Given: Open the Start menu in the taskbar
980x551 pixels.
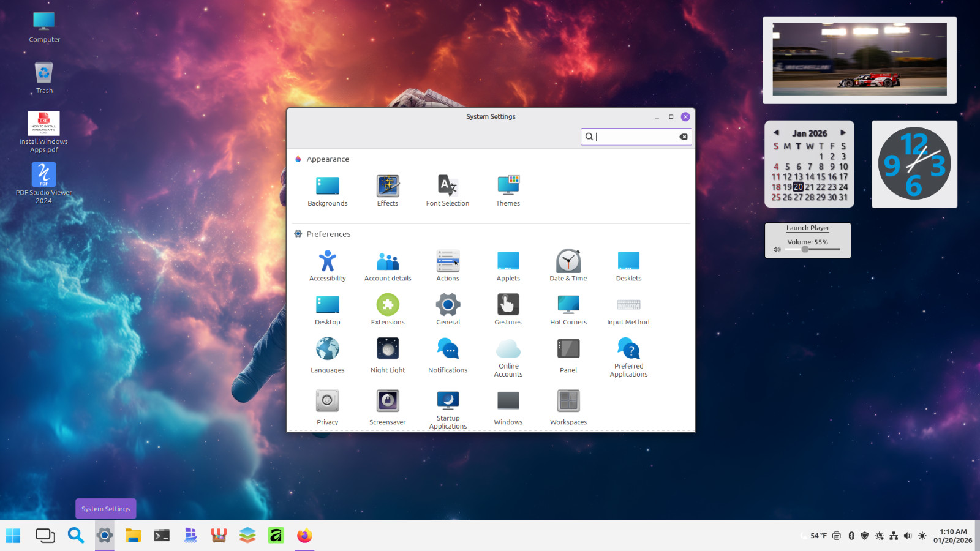Looking at the screenshot, I should click(13, 536).
